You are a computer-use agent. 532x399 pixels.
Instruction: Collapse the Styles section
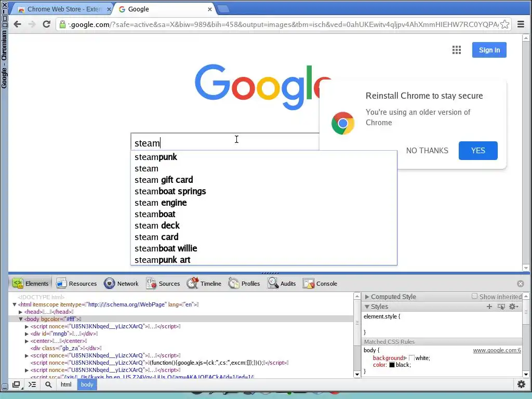point(367,307)
